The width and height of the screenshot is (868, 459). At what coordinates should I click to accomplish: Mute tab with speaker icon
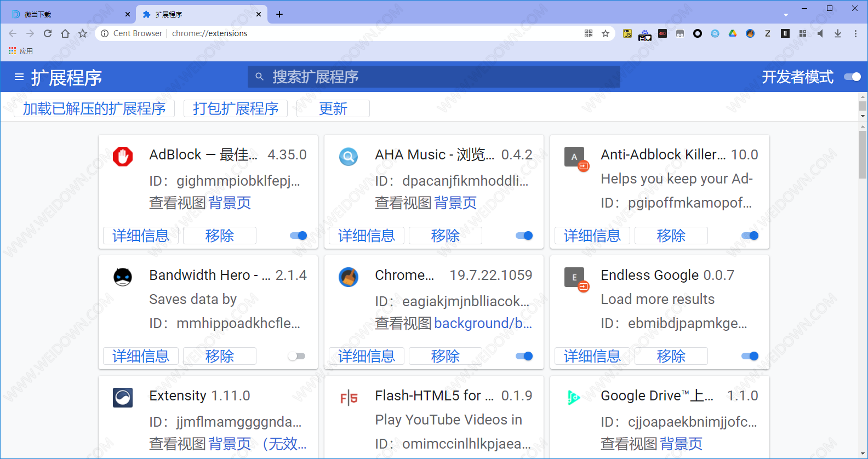click(x=820, y=33)
